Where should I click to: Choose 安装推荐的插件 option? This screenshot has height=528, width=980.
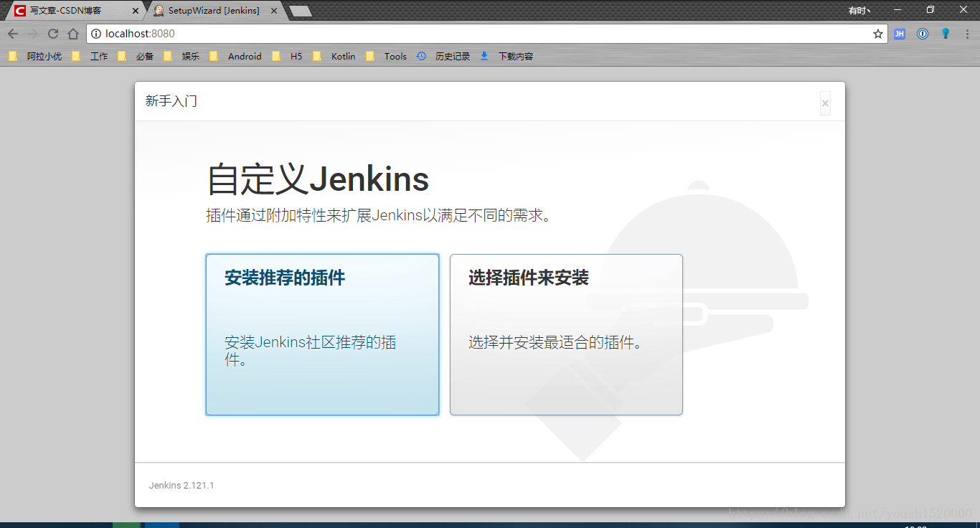(x=322, y=334)
